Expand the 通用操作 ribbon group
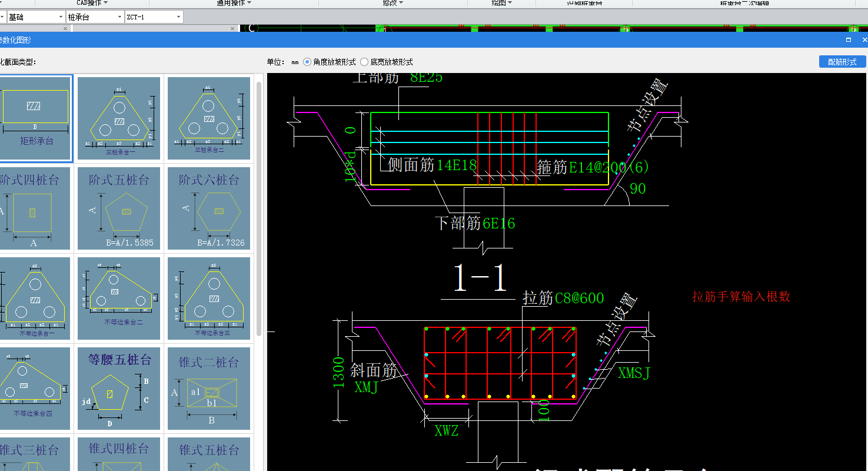 pyautogui.click(x=234, y=3)
